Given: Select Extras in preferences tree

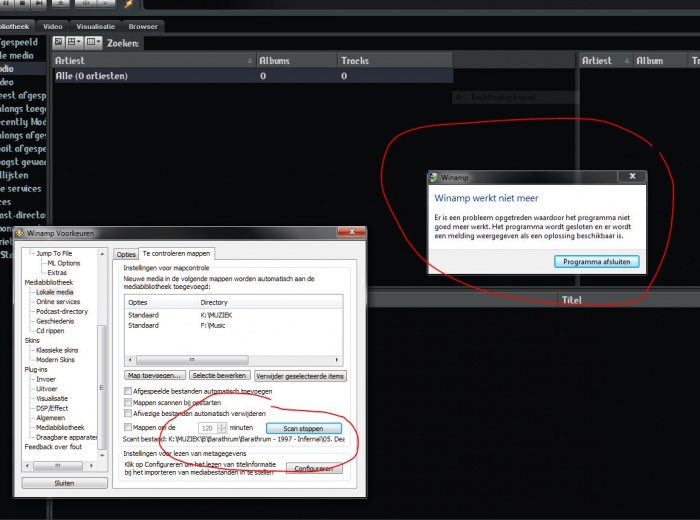Looking at the screenshot, I should 57,272.
